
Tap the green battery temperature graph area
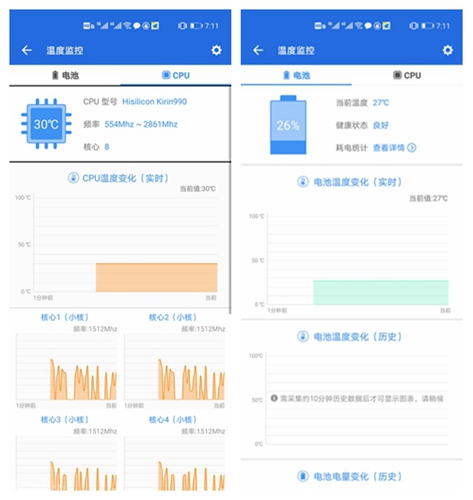(381, 292)
